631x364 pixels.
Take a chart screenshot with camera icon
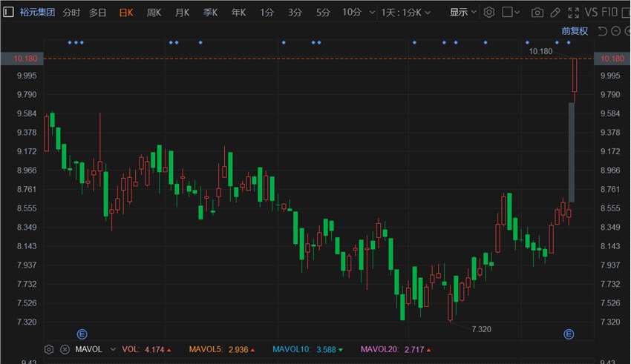[x=537, y=13]
